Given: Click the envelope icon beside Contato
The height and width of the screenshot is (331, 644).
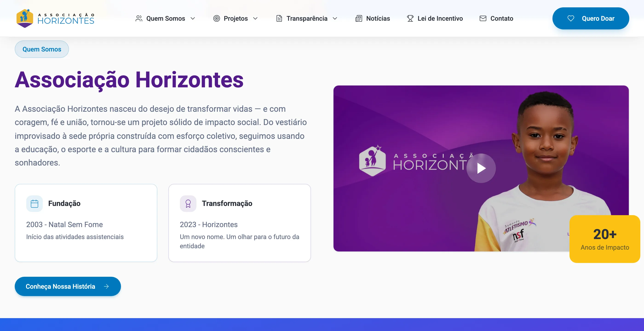Looking at the screenshot, I should 483,18.
